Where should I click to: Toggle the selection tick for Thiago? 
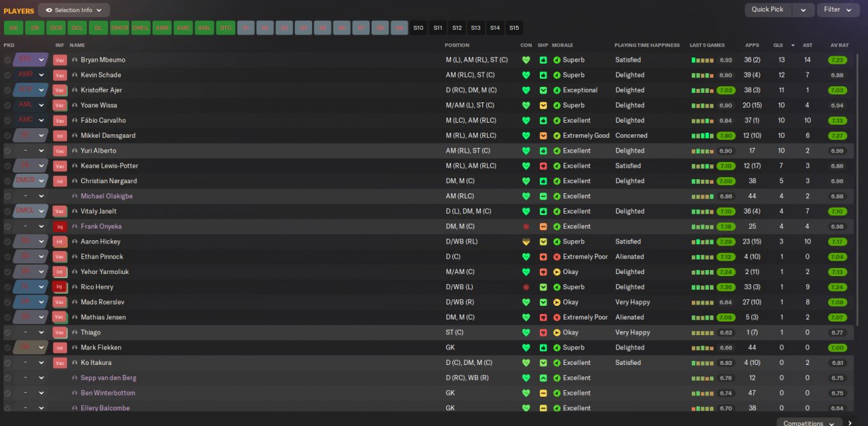pyautogui.click(x=7, y=332)
